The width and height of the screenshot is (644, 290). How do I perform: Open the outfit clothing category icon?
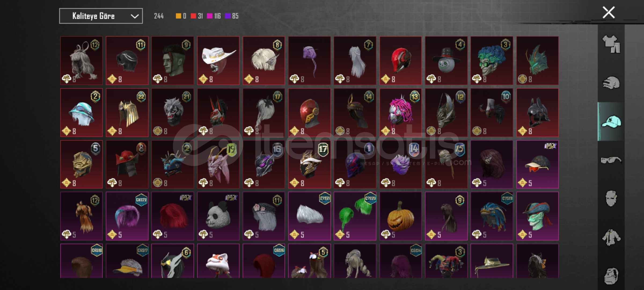pos(611,44)
